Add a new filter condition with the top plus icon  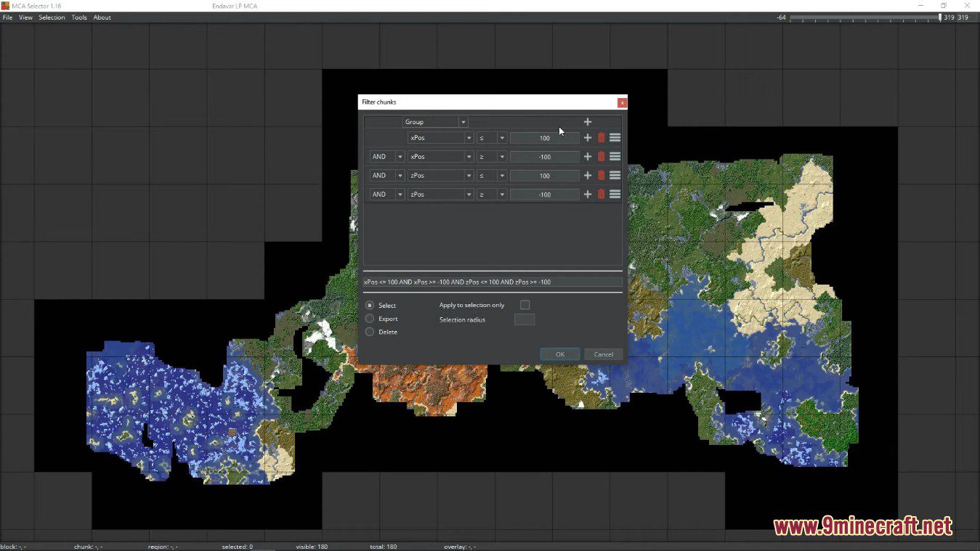tap(587, 121)
